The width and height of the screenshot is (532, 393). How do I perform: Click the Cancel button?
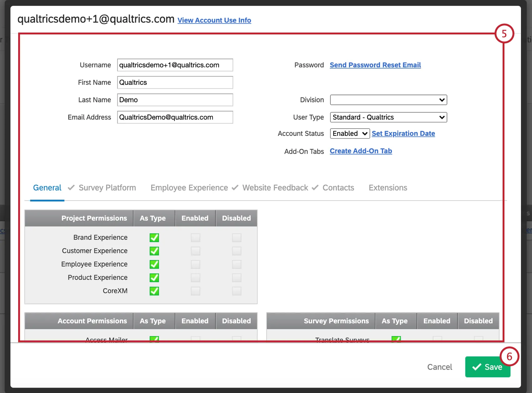[x=440, y=367]
